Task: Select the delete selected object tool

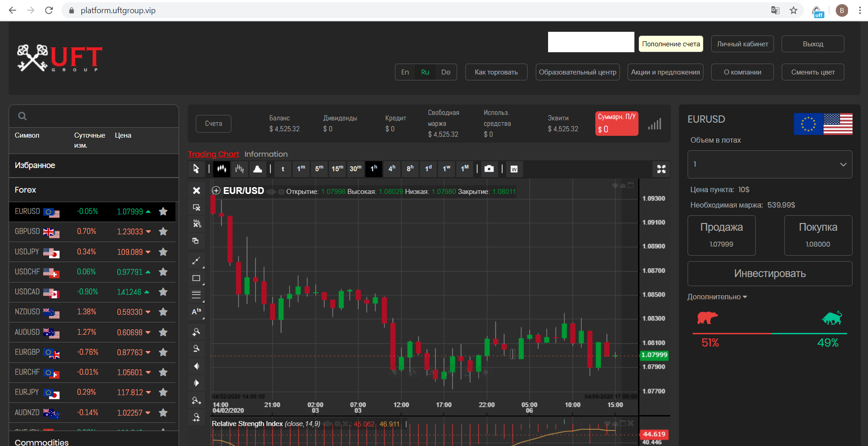Action: 196,207
